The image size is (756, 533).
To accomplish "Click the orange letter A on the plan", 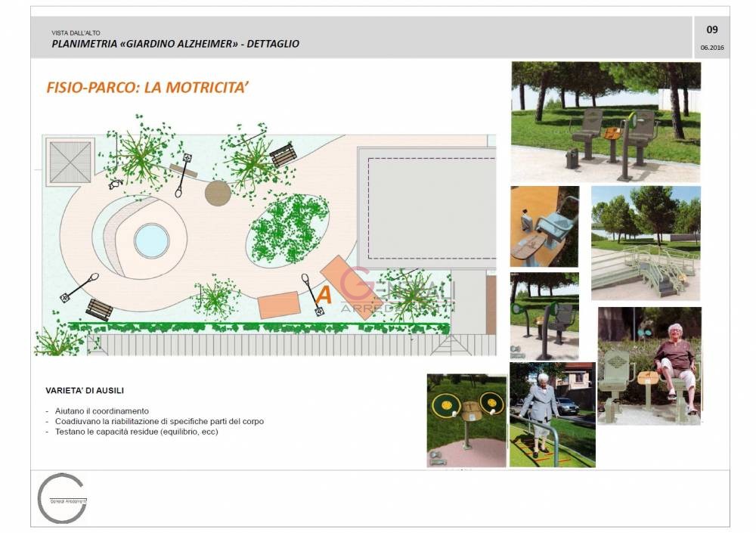I will pos(324,295).
